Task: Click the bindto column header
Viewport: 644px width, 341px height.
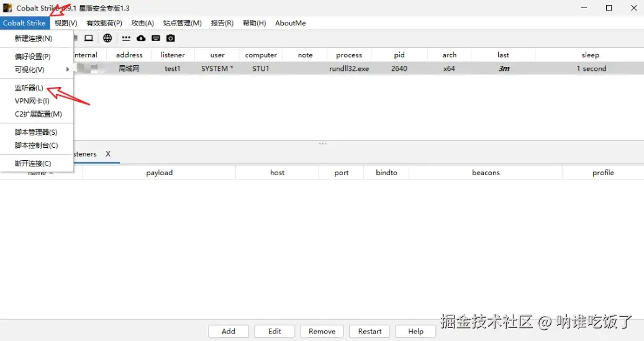Action: (x=386, y=173)
